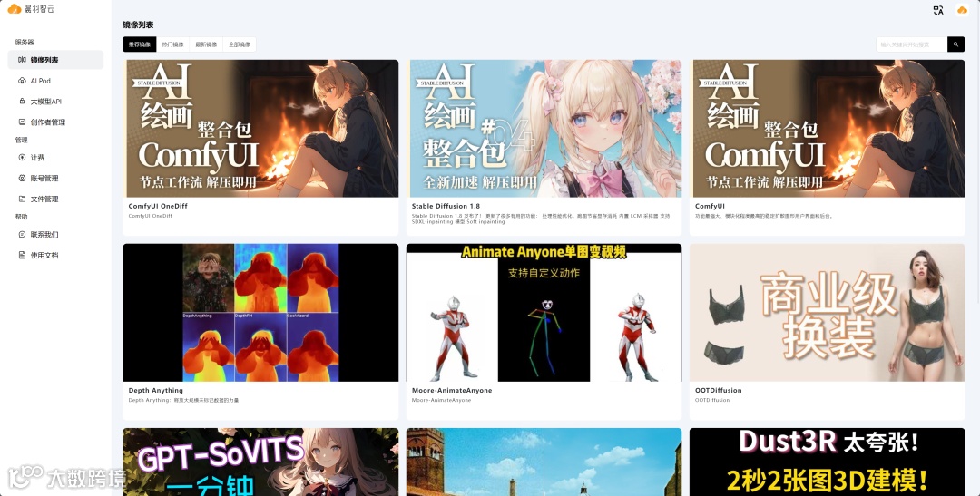Open the user avatar at top right
This screenshot has height=496, width=980.
pos(962,10)
